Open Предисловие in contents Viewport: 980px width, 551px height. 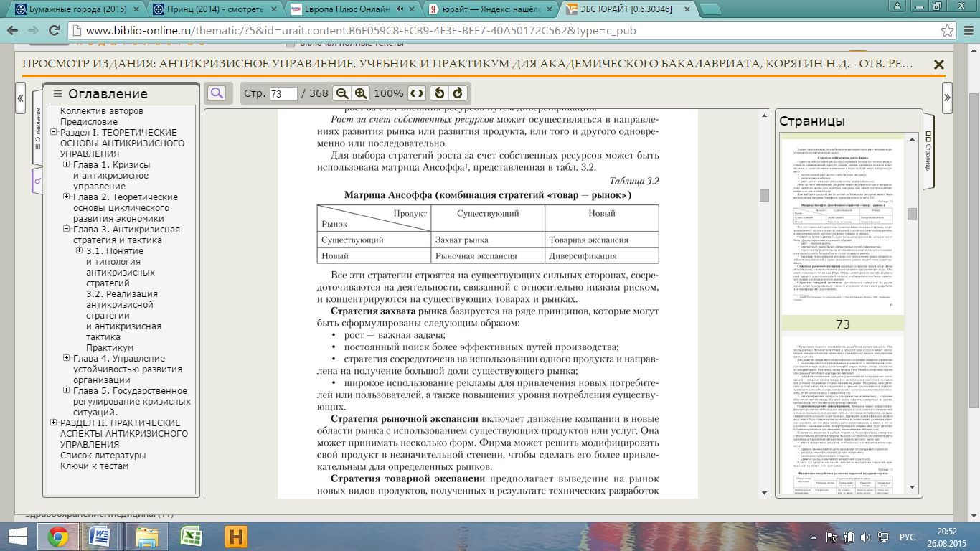pos(89,122)
